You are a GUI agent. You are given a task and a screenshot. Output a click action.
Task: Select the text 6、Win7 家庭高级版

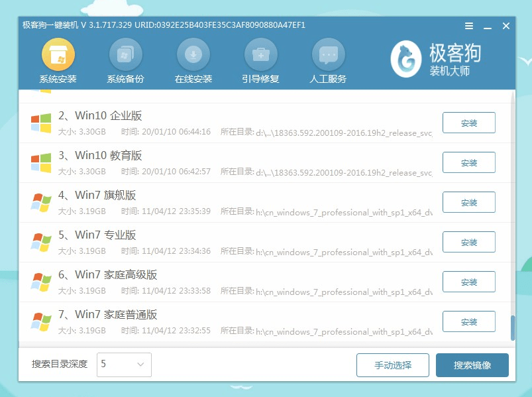107,274
